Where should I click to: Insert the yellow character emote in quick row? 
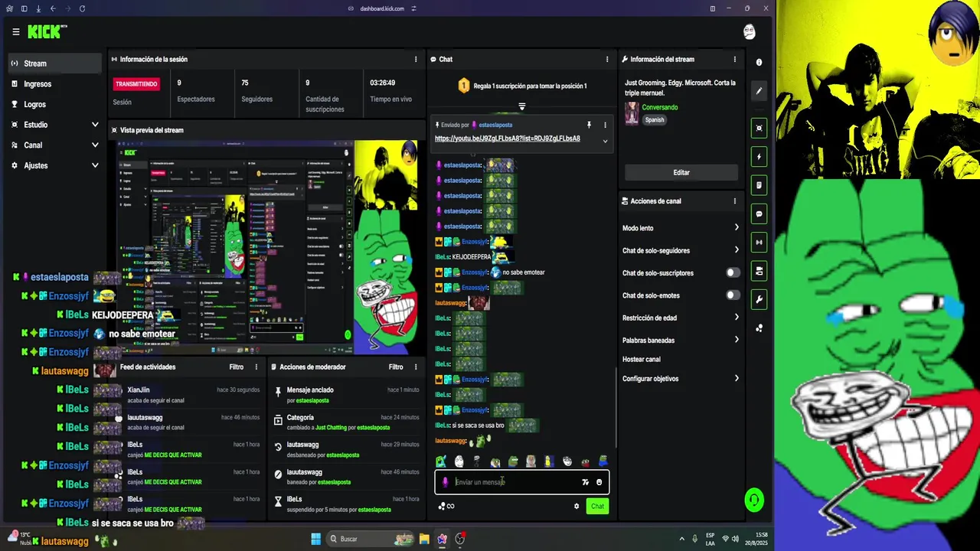548,461
